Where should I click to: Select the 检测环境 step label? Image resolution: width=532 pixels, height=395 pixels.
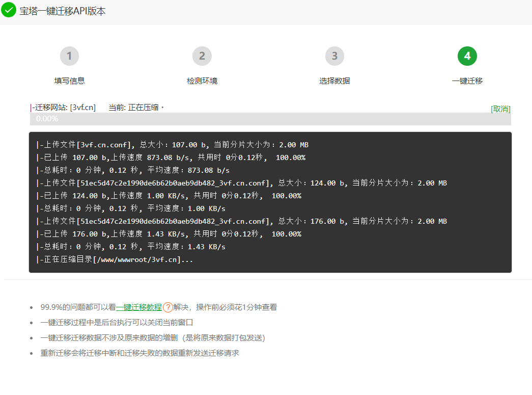pos(202,81)
